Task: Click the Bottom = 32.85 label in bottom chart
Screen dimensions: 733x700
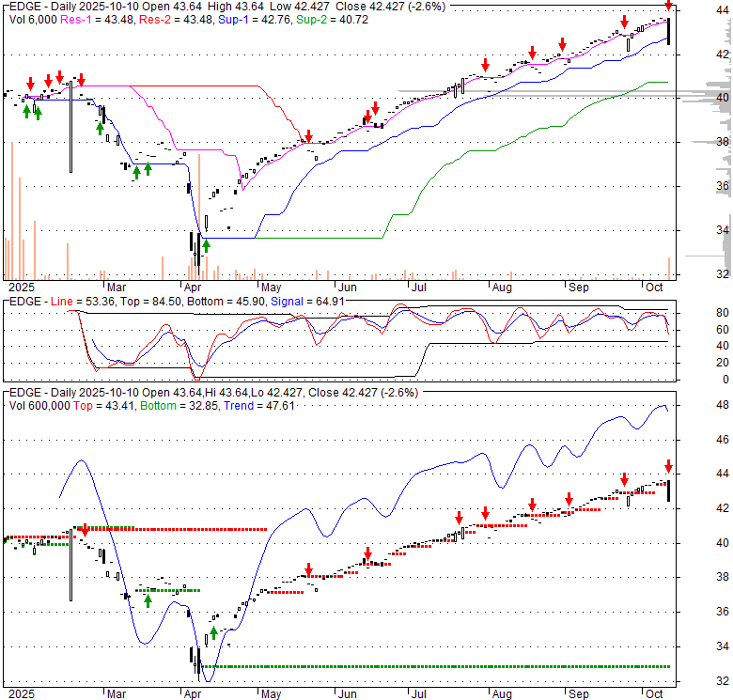Action: coord(179,406)
